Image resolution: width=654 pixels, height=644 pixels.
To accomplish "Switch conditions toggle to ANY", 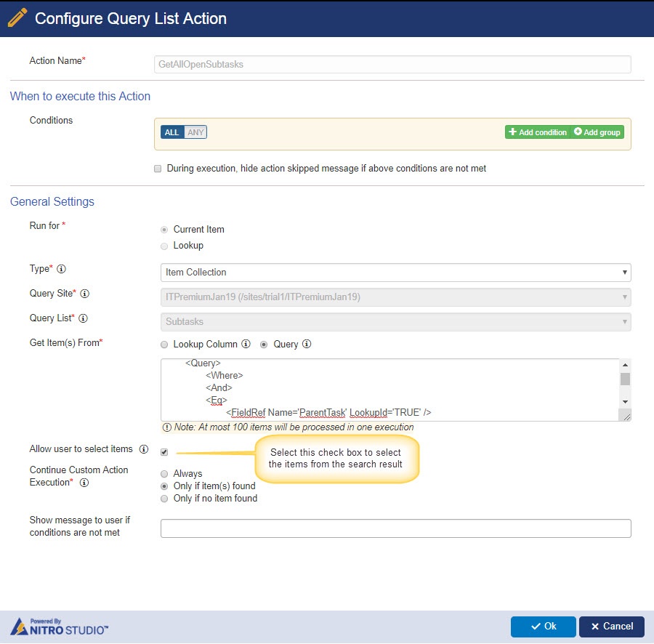I will click(x=195, y=132).
